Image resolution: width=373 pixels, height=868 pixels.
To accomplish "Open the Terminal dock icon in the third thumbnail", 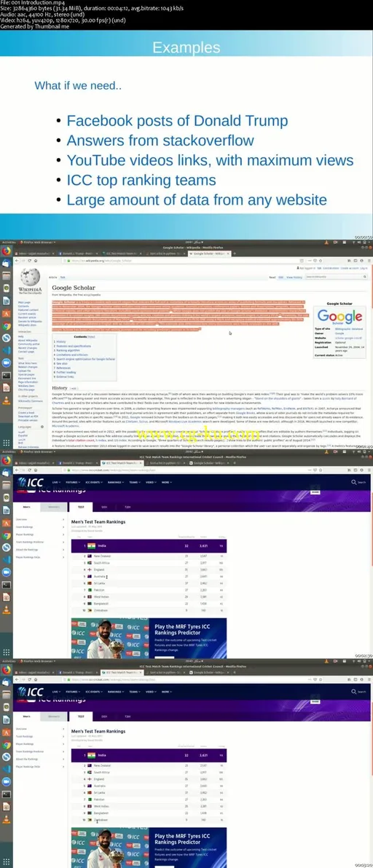I will tap(6, 584).
